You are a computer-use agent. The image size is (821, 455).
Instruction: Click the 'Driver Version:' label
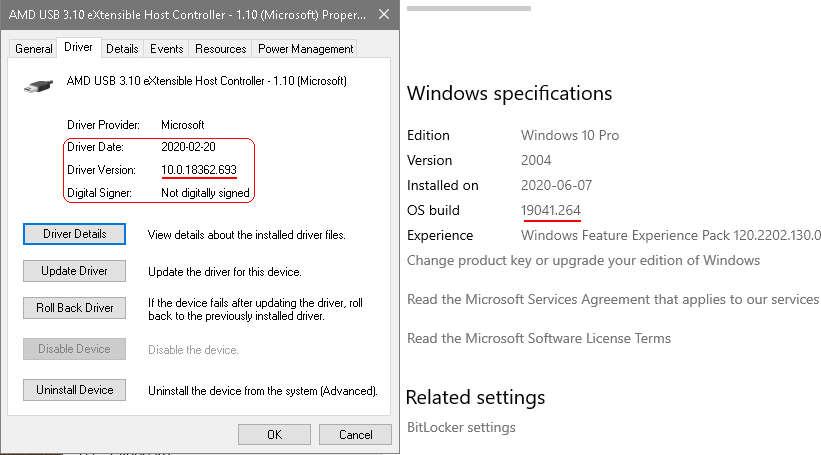coord(102,170)
